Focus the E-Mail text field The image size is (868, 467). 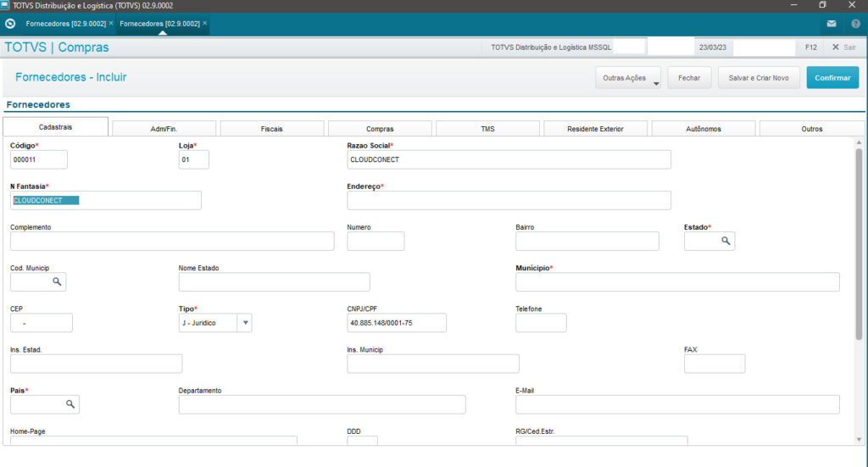click(x=676, y=404)
